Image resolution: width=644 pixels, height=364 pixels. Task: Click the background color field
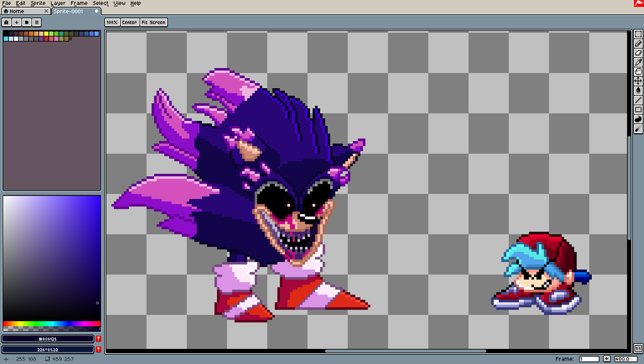(x=48, y=350)
